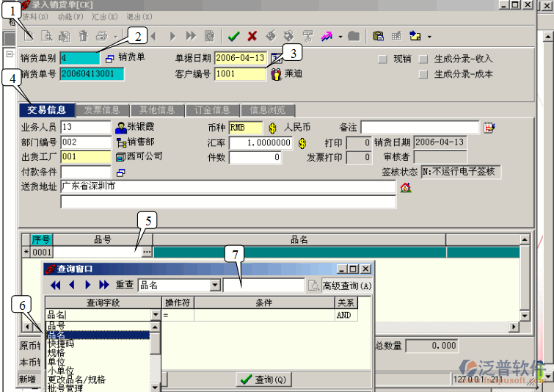554x392 pixels.
Task: Click house address icon beside 送货地址
Action: (406, 187)
